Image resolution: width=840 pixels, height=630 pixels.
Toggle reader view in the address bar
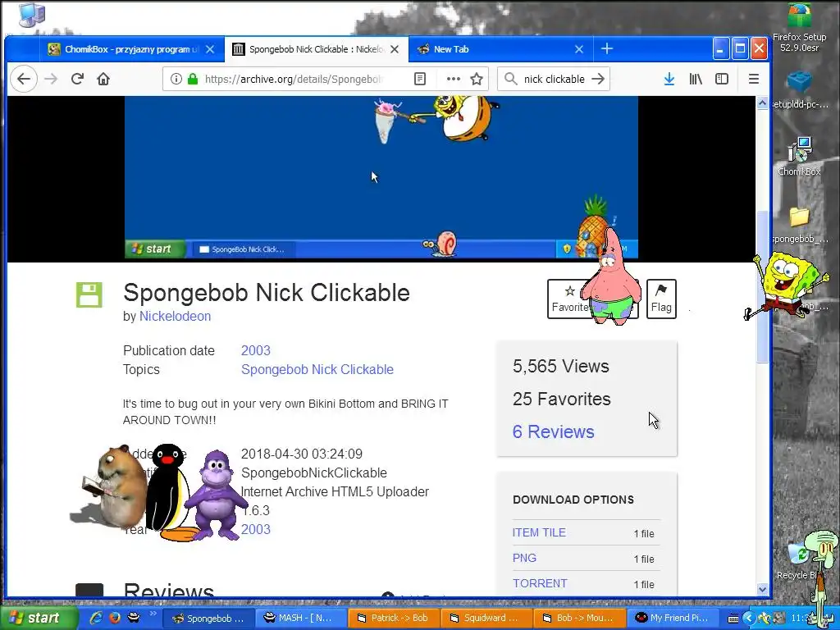click(420, 80)
